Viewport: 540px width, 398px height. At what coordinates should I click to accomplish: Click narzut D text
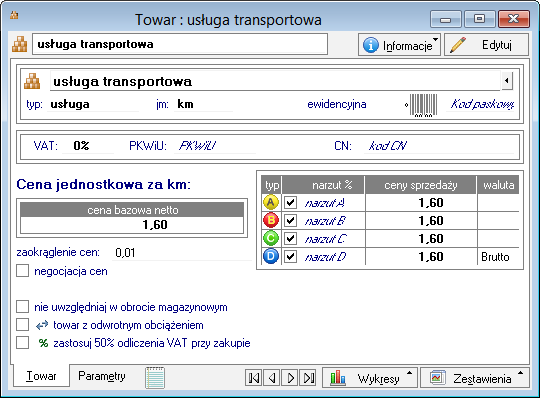(325, 257)
